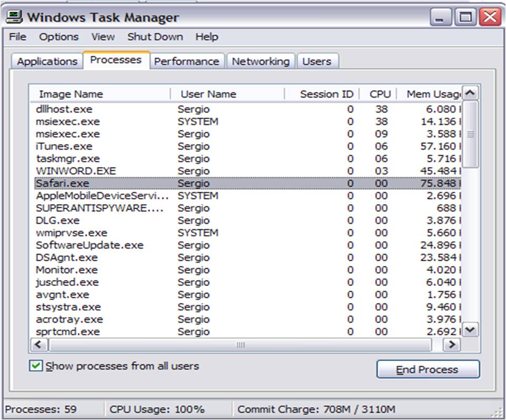Select the jusched.exe process
The image size is (506, 420).
coord(248,282)
